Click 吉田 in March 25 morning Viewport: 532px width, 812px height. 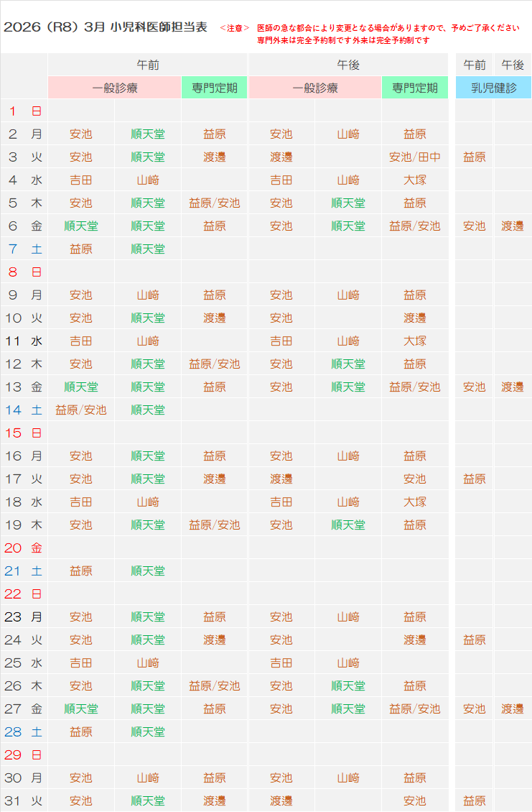pos(81,663)
